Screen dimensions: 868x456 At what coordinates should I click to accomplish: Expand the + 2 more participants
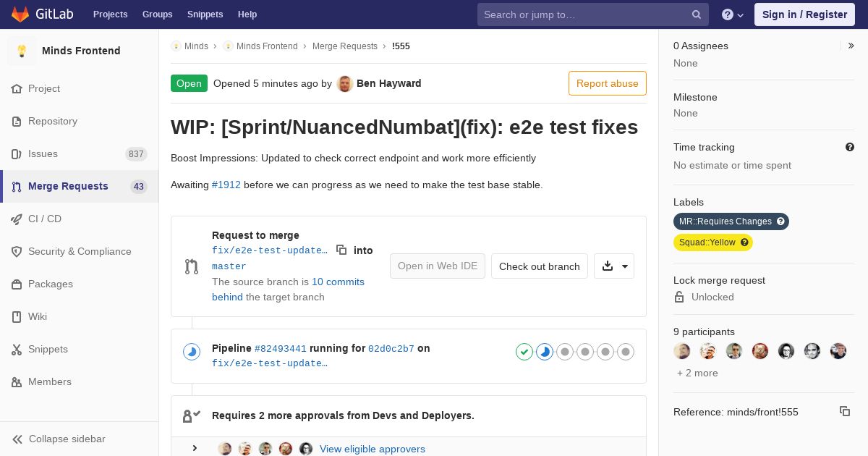(697, 373)
